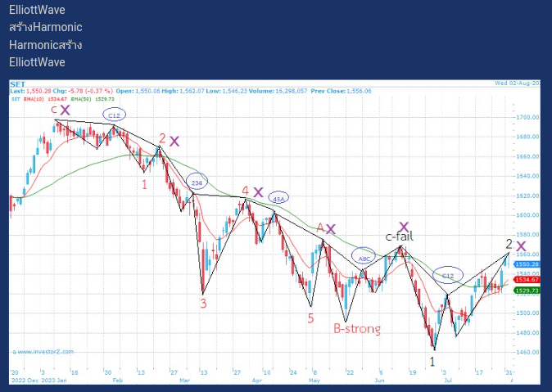Click the '17 day tick near Jul
Screen dimensions: 552x392
(x=479, y=372)
